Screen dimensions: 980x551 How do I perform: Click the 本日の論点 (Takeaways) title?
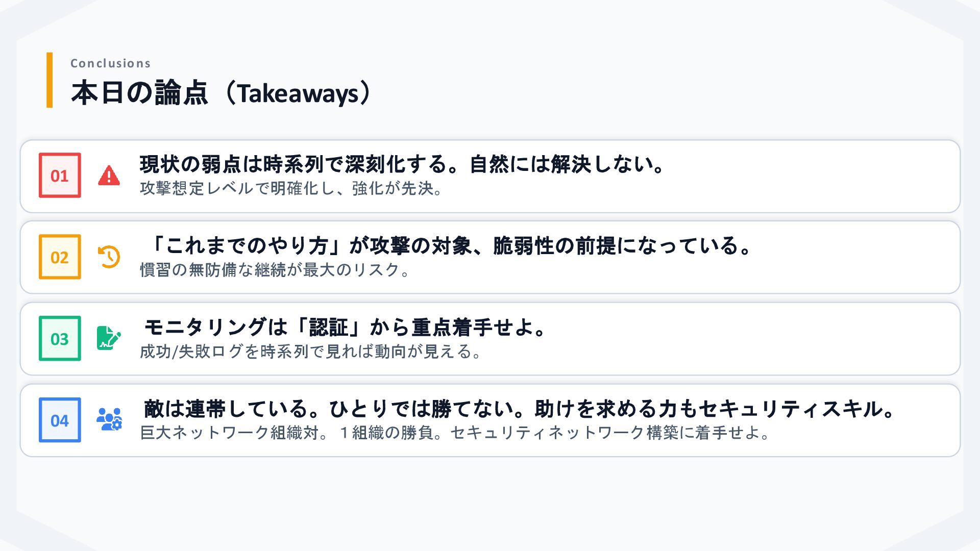coord(221,93)
